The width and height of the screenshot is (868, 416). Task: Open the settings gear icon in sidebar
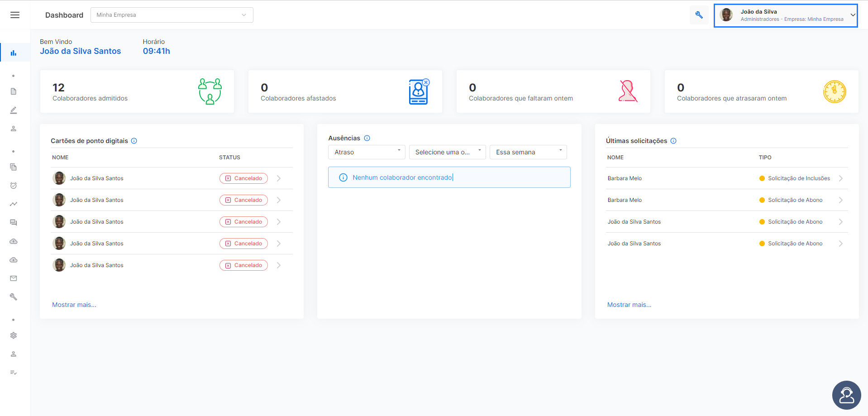click(x=14, y=335)
